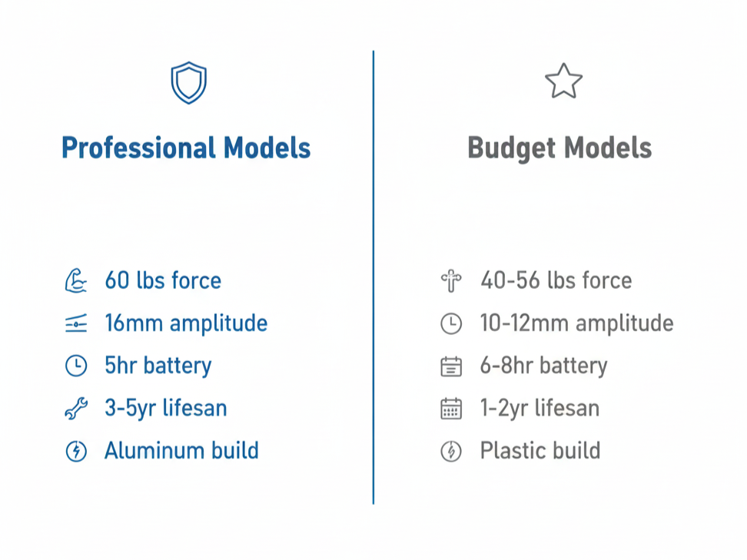The height and width of the screenshot is (560, 747).
Task: Click the star icon above Budget Models
Action: (x=563, y=81)
